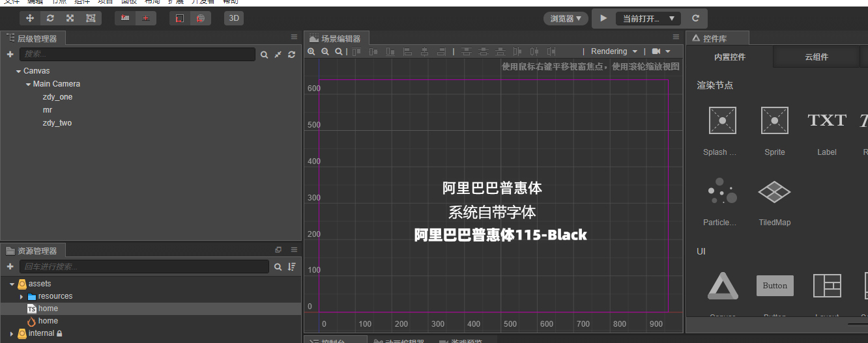The height and width of the screenshot is (343, 868).
Task: Select the Move transform tool
Action: click(30, 18)
